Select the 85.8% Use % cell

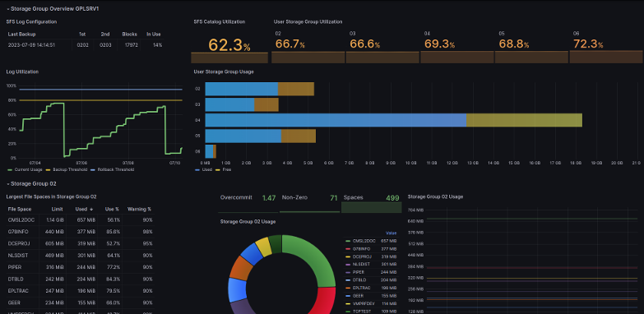(x=113, y=232)
